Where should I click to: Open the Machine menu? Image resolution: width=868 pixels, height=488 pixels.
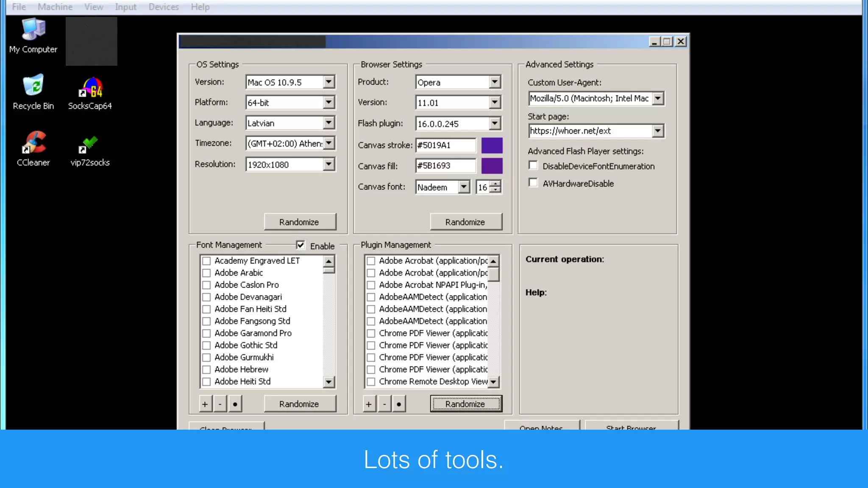click(x=55, y=7)
